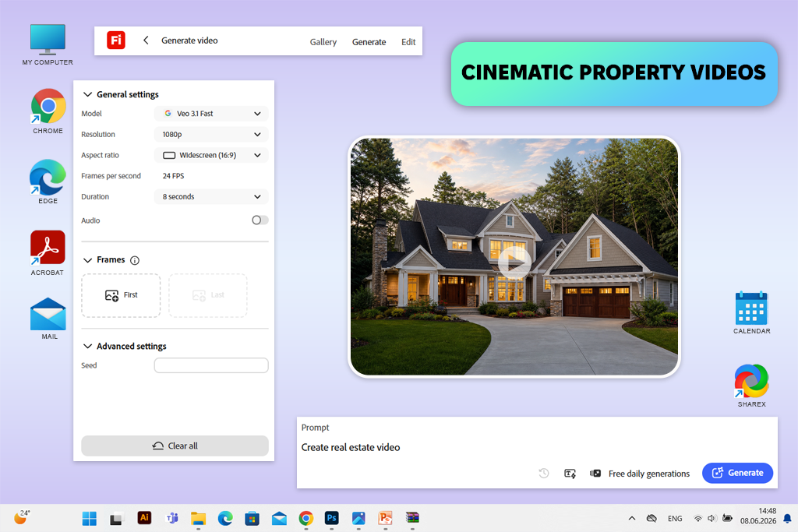Click the Wi-Fi network tray icon
This screenshot has height=532, width=798.
pyautogui.click(x=697, y=519)
